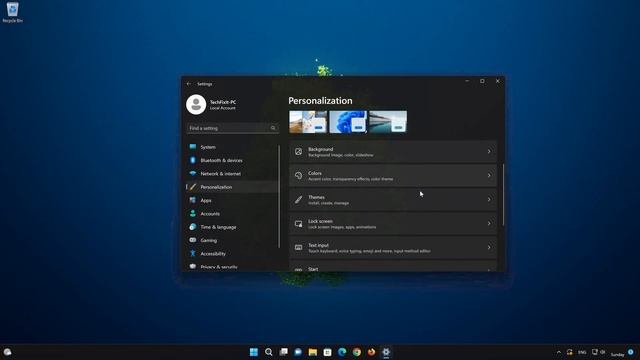This screenshot has width=640, height=360.
Task: Open File Explorer from the taskbar
Action: point(313,352)
